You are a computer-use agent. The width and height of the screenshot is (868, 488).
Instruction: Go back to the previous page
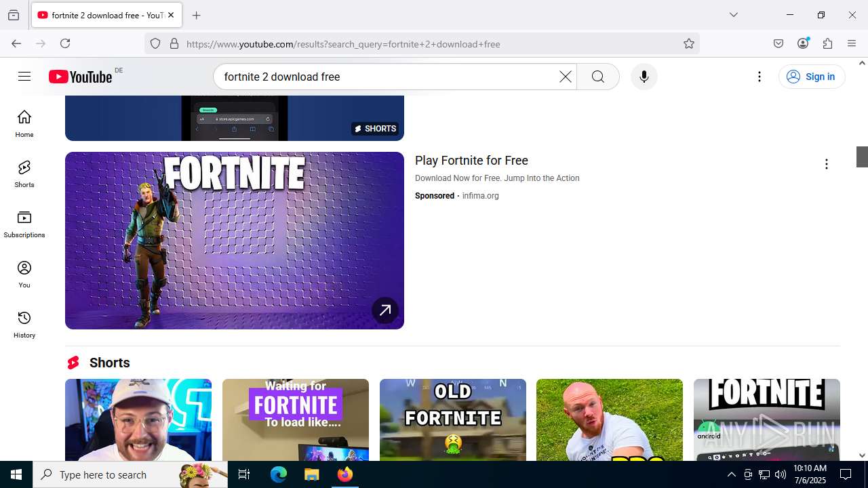click(16, 43)
